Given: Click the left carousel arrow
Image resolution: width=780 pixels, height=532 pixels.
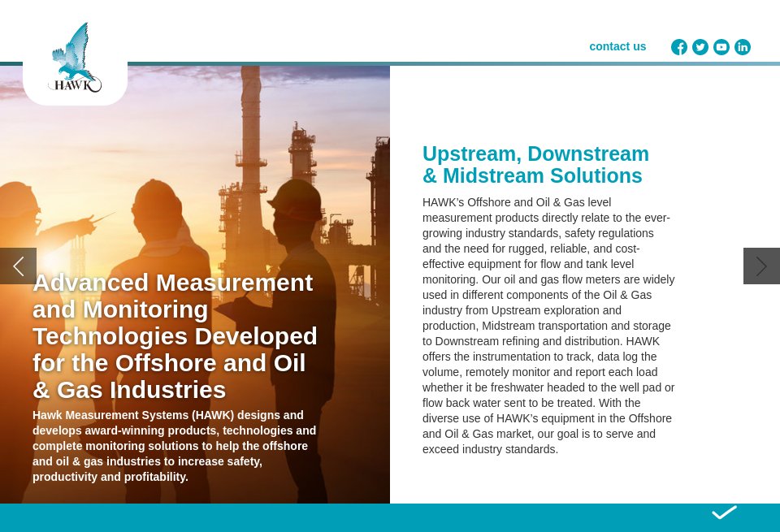Looking at the screenshot, I should click(x=18, y=266).
